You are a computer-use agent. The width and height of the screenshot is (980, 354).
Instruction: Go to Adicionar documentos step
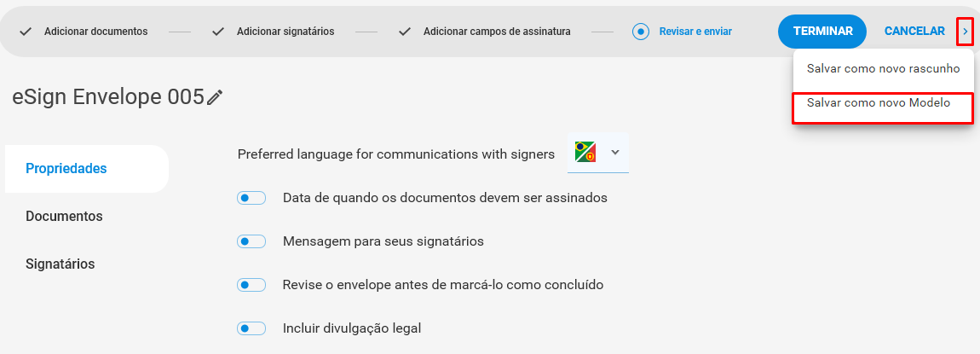tap(95, 32)
